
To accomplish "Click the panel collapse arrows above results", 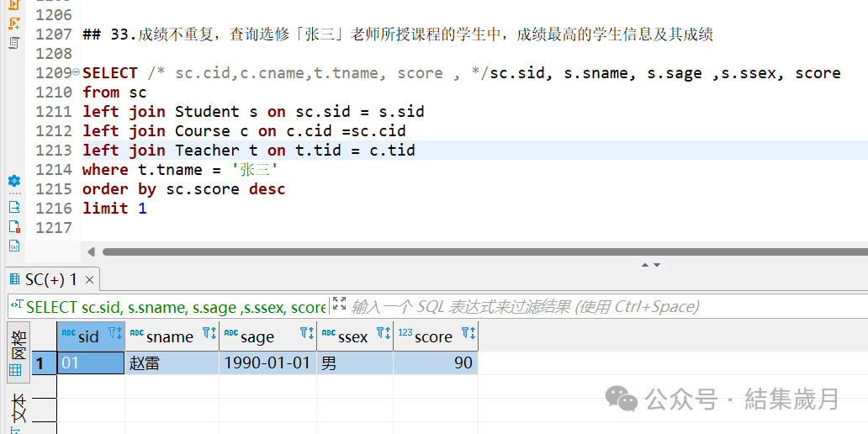I will pyautogui.click(x=651, y=265).
